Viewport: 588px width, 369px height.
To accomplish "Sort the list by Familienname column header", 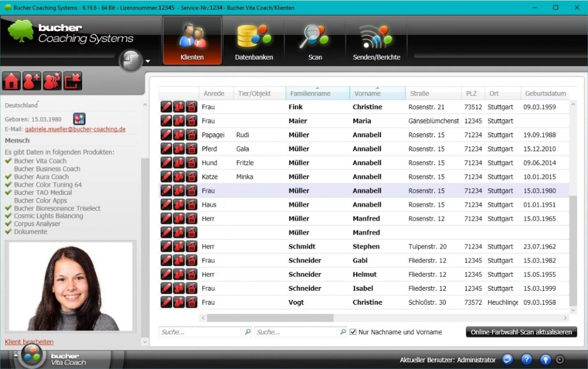I will (x=317, y=93).
